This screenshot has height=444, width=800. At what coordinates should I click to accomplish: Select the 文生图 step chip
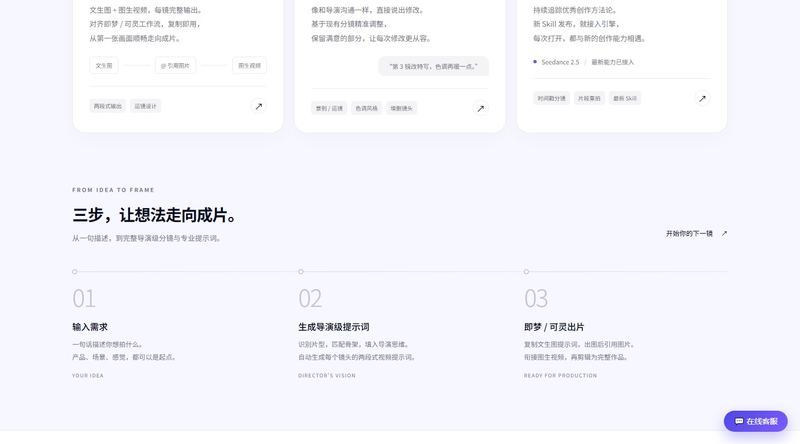click(104, 65)
